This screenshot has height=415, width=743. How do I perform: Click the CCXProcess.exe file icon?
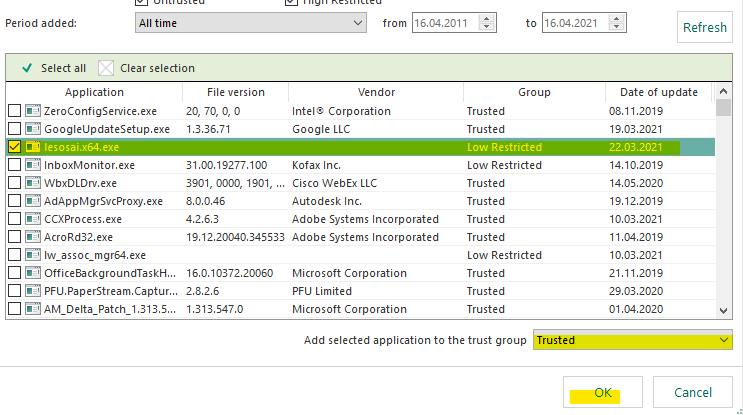click(32, 219)
